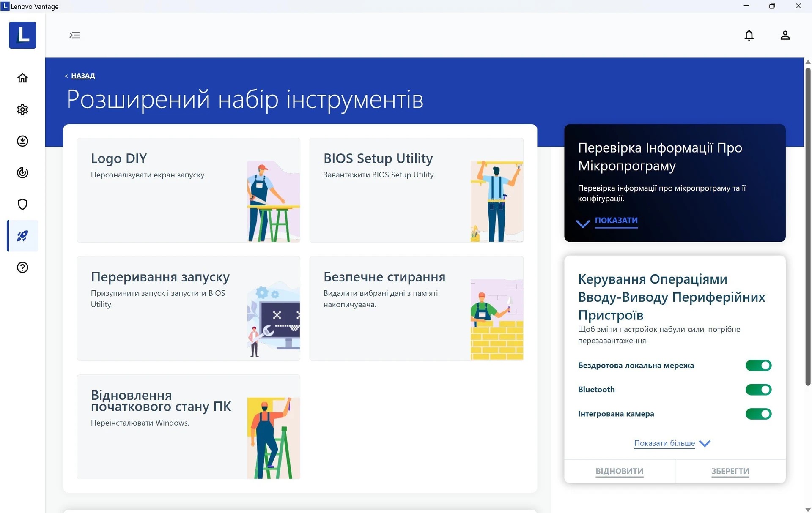Open the Smart Performance gauge icon
Screen dimensions: 812x513
(x=22, y=172)
